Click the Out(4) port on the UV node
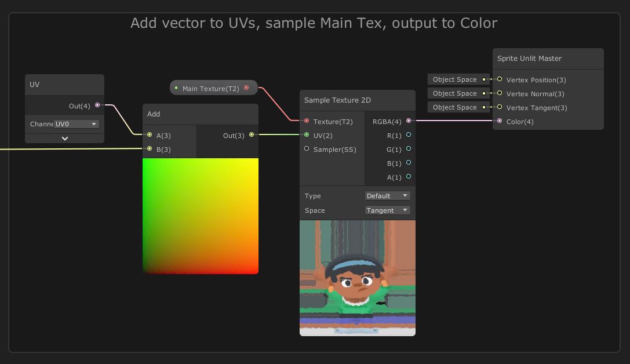This screenshot has width=630, height=364. click(x=97, y=105)
